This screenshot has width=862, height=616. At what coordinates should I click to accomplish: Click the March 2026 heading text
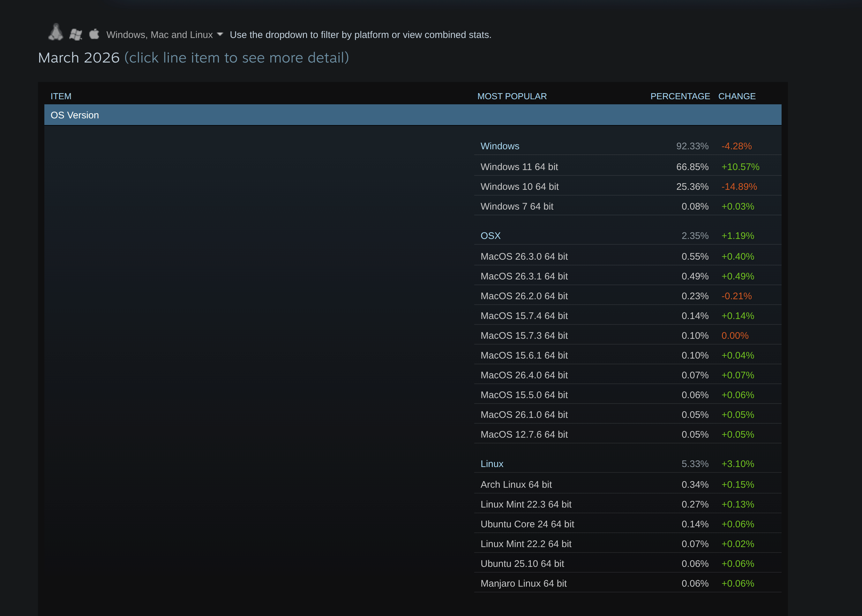pyautogui.click(x=79, y=58)
